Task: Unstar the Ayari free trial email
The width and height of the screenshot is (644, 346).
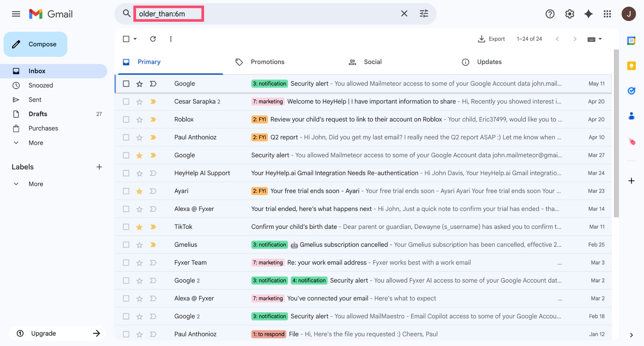Action: point(139,191)
